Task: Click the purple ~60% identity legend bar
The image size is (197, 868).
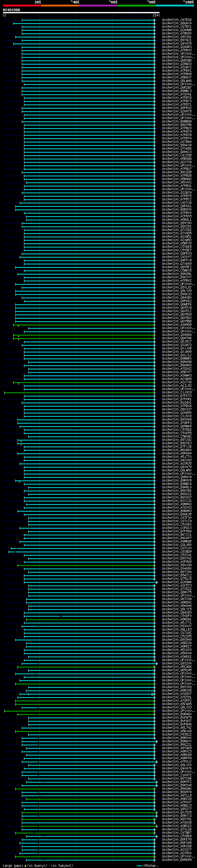Action: point(99,6)
